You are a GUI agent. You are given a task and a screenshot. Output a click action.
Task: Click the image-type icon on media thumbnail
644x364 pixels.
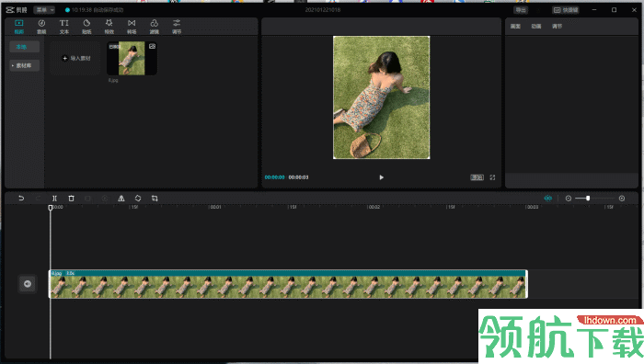tap(152, 46)
